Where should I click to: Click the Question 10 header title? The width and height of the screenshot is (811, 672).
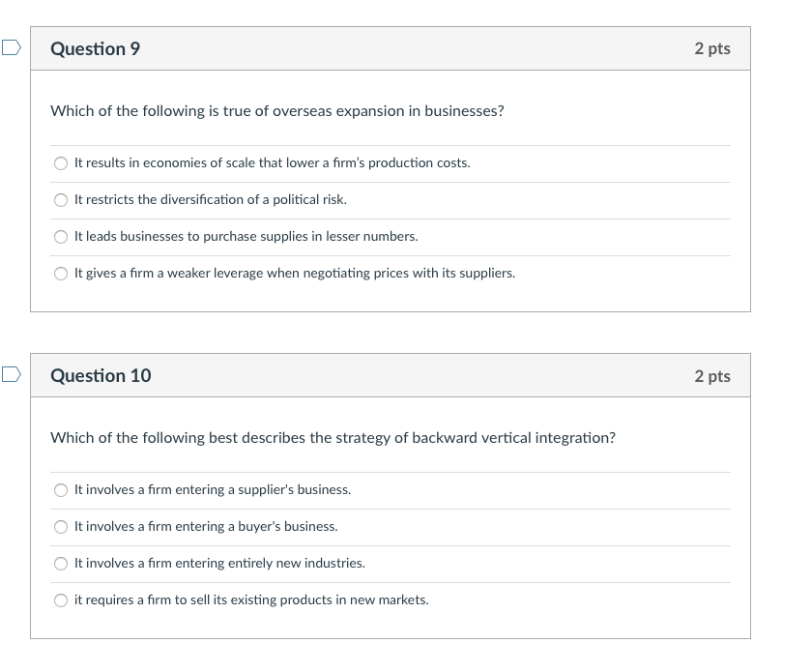tap(101, 375)
